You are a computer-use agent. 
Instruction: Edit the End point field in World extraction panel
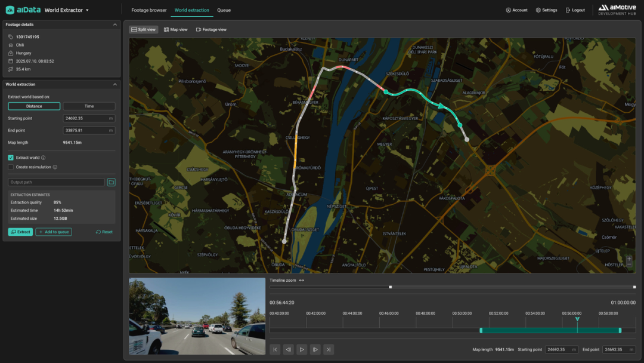click(89, 130)
